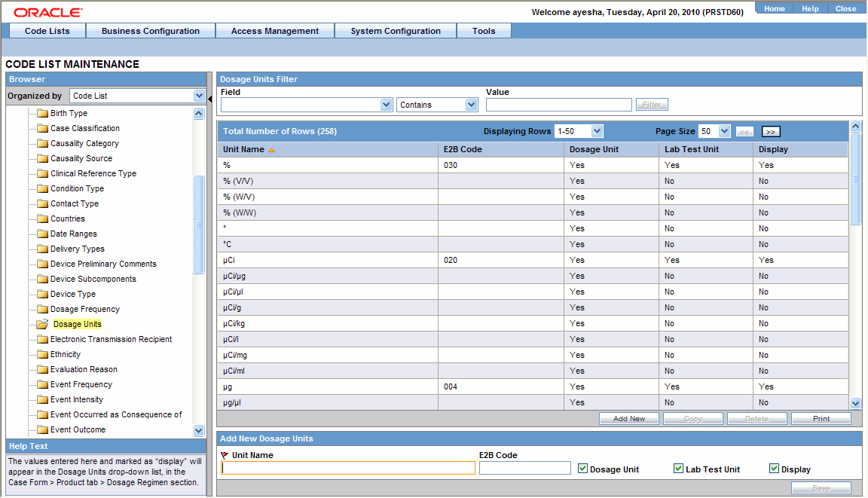Open the Page Size dropdown
The image size is (868, 498).
click(x=724, y=131)
